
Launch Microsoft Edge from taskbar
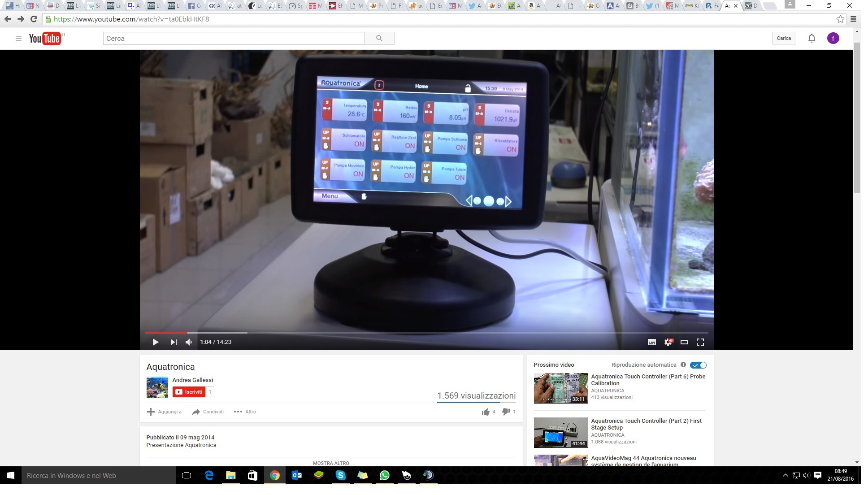click(209, 475)
